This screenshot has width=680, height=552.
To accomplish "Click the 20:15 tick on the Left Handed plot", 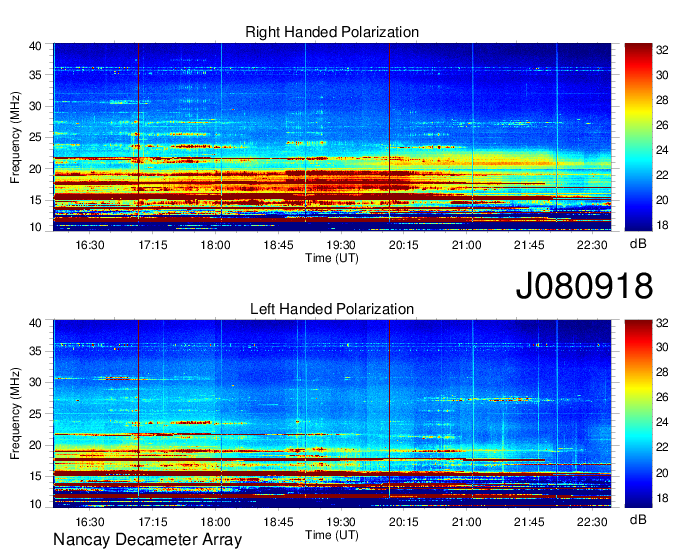I will pos(404,522).
